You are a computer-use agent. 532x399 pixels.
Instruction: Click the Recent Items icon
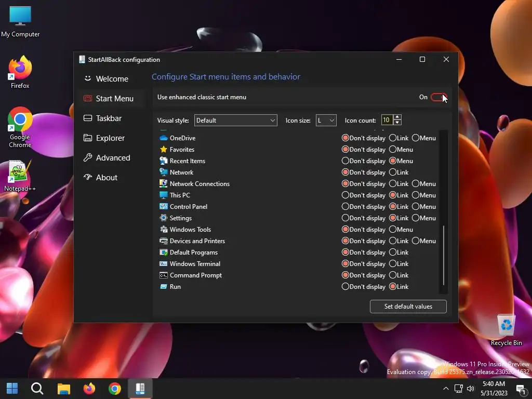[164, 161]
